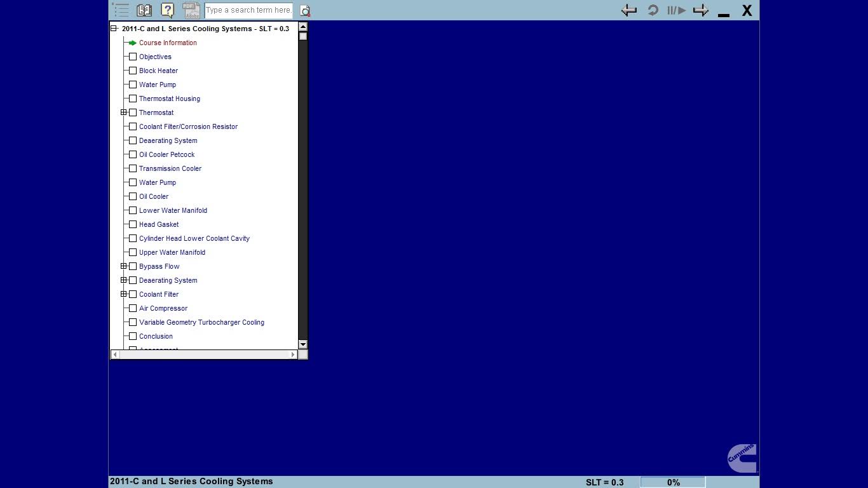Image resolution: width=868 pixels, height=488 pixels.
Task: Click the tree scroll down arrow
Action: (x=303, y=344)
